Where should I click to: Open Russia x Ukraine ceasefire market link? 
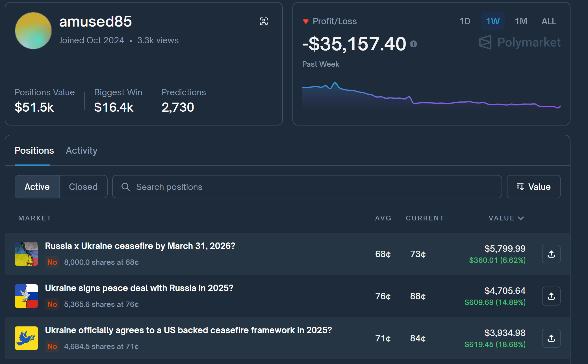point(140,246)
